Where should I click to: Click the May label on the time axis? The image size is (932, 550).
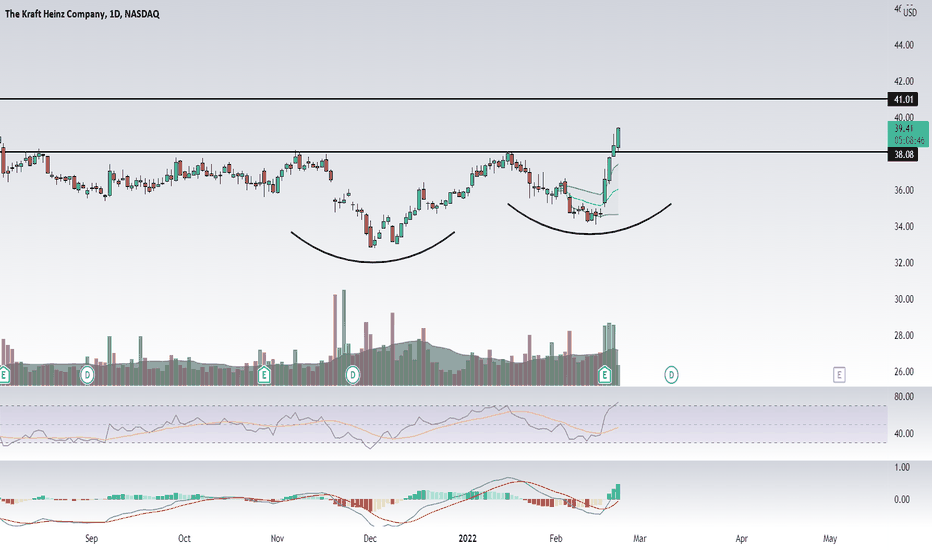pyautogui.click(x=830, y=538)
